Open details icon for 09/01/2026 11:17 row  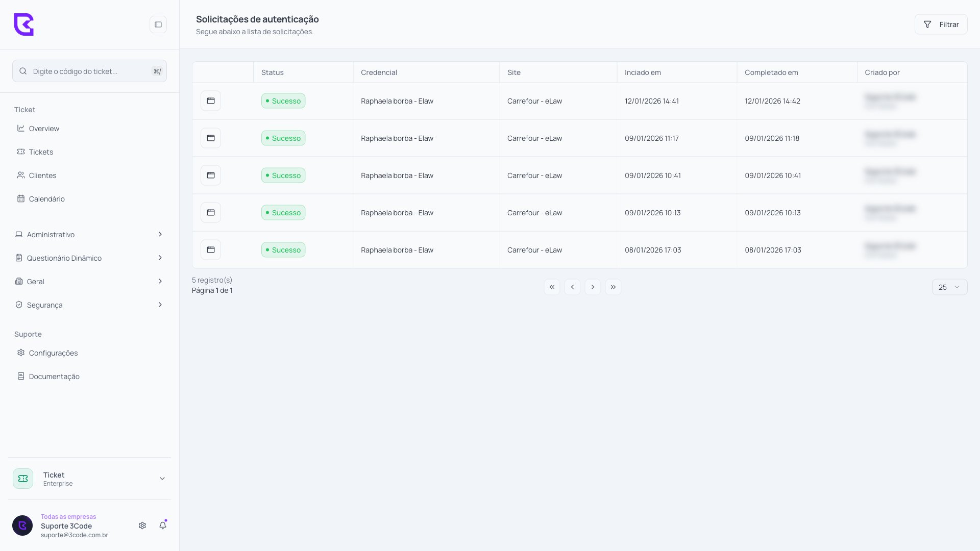[x=211, y=138]
